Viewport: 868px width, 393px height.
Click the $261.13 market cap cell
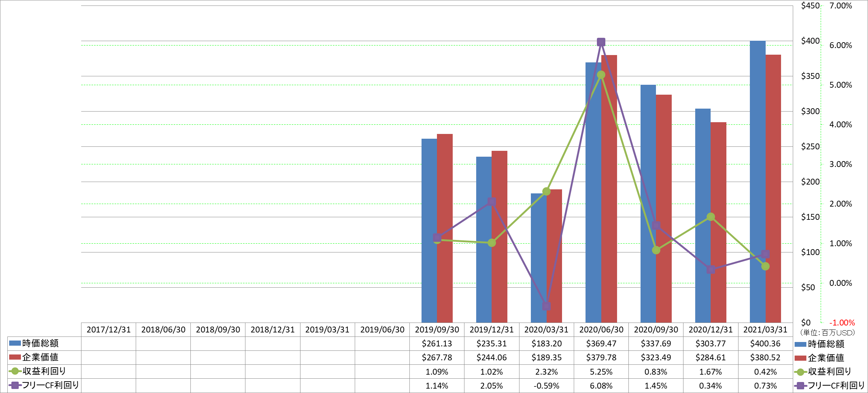(437, 343)
